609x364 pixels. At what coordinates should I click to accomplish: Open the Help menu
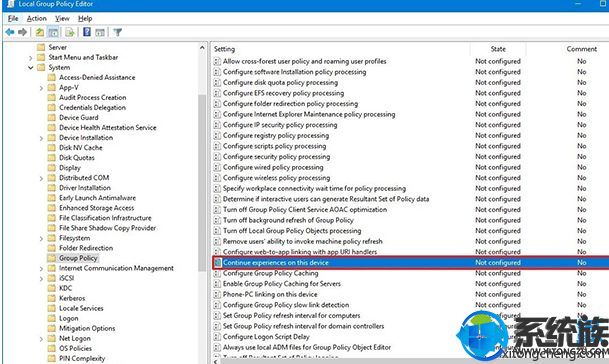pyautogui.click(x=85, y=18)
